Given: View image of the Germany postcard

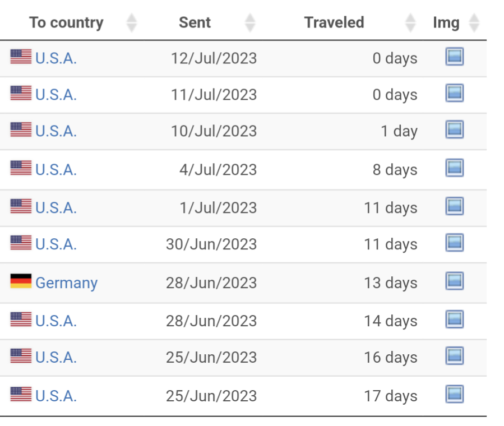Looking at the screenshot, I should point(454,281).
